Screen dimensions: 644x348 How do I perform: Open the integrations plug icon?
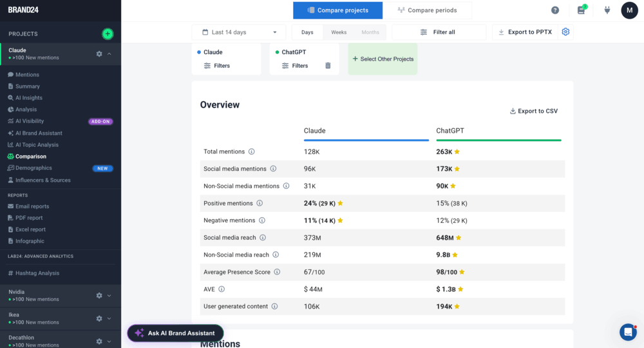click(607, 10)
